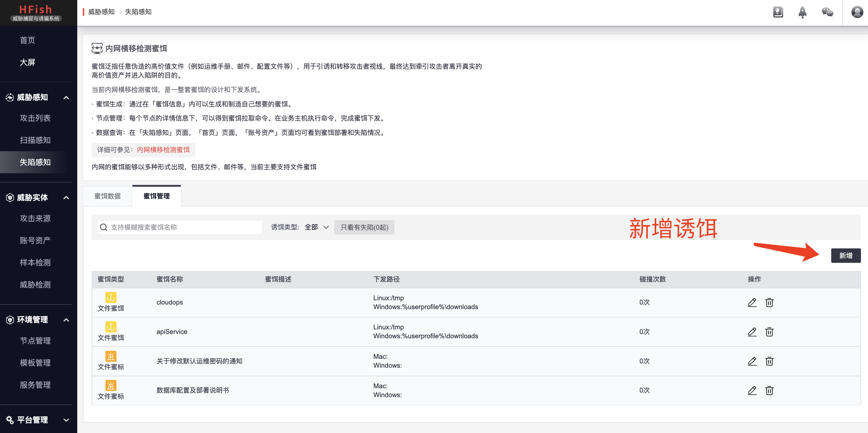Open 样本检测 page
The height and width of the screenshot is (433, 868).
tap(35, 262)
